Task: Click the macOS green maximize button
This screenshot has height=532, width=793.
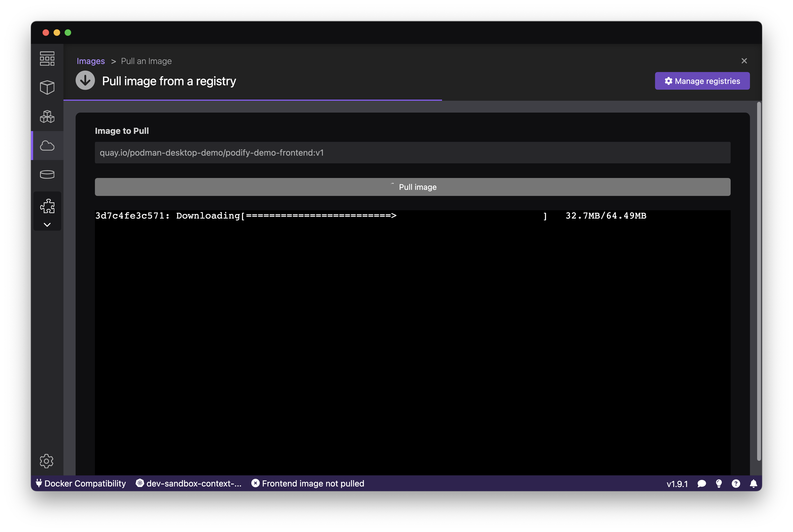Action: (68, 33)
